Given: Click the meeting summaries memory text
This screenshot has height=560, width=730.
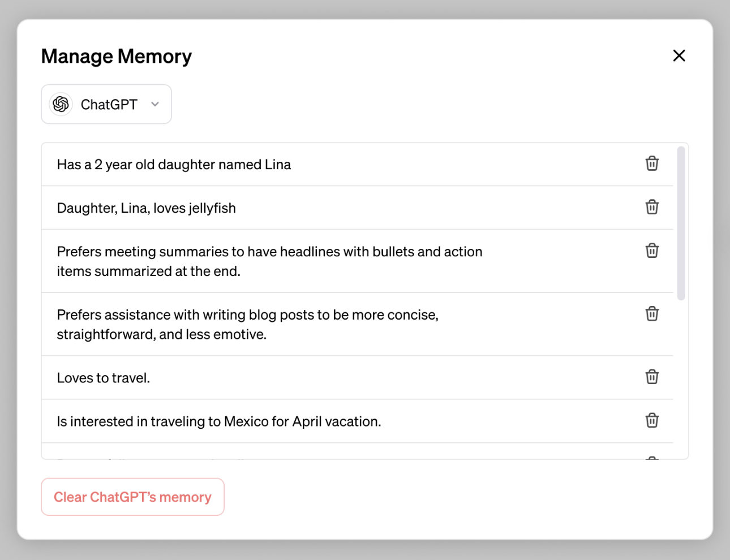Looking at the screenshot, I should click(x=269, y=261).
